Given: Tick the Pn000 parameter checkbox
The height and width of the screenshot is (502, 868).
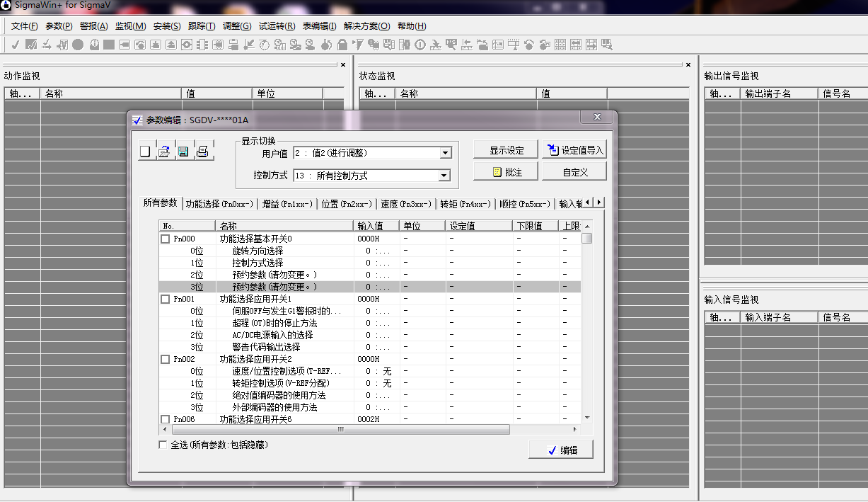Looking at the screenshot, I should coord(166,239).
